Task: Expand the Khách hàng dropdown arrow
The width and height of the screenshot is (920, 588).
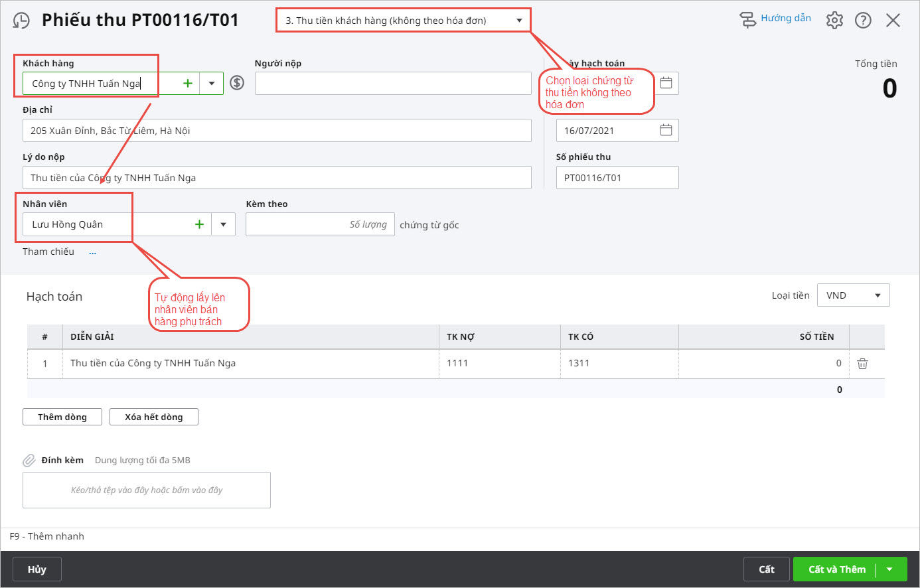Action: pos(212,84)
